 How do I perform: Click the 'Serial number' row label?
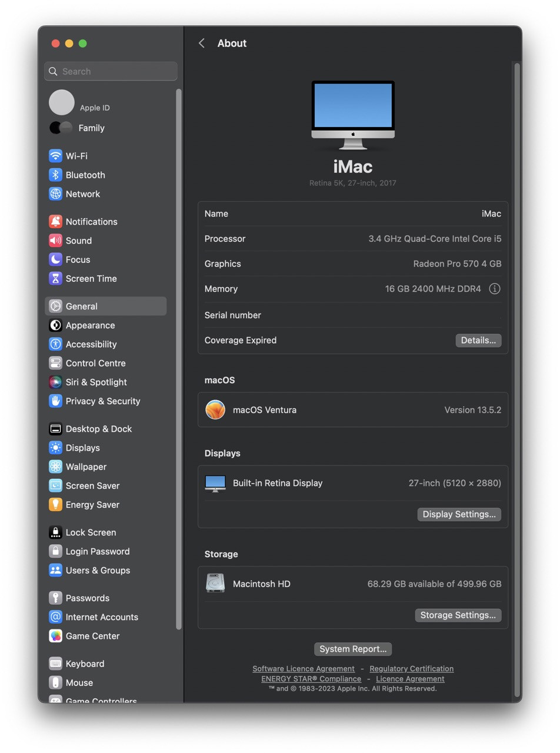pyautogui.click(x=233, y=315)
